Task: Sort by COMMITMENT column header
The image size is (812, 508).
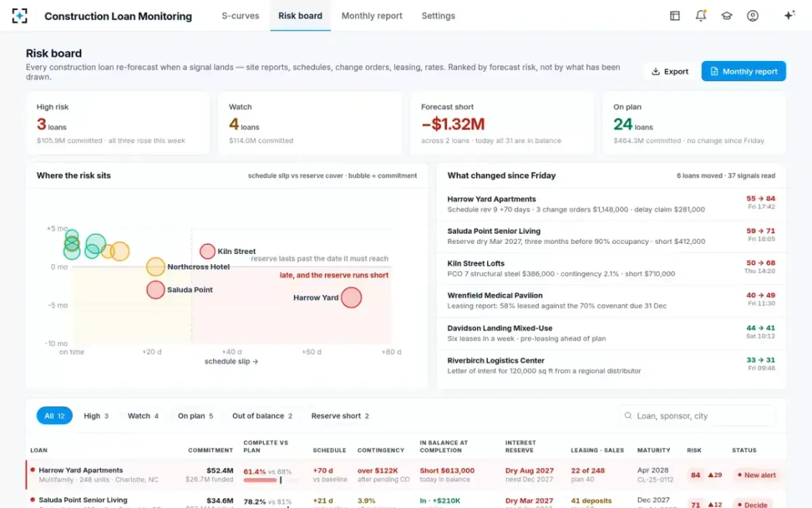Action: click(210, 450)
